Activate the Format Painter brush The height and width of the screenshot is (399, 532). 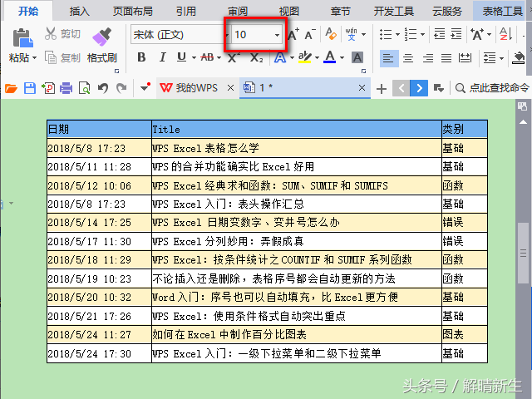(101, 37)
